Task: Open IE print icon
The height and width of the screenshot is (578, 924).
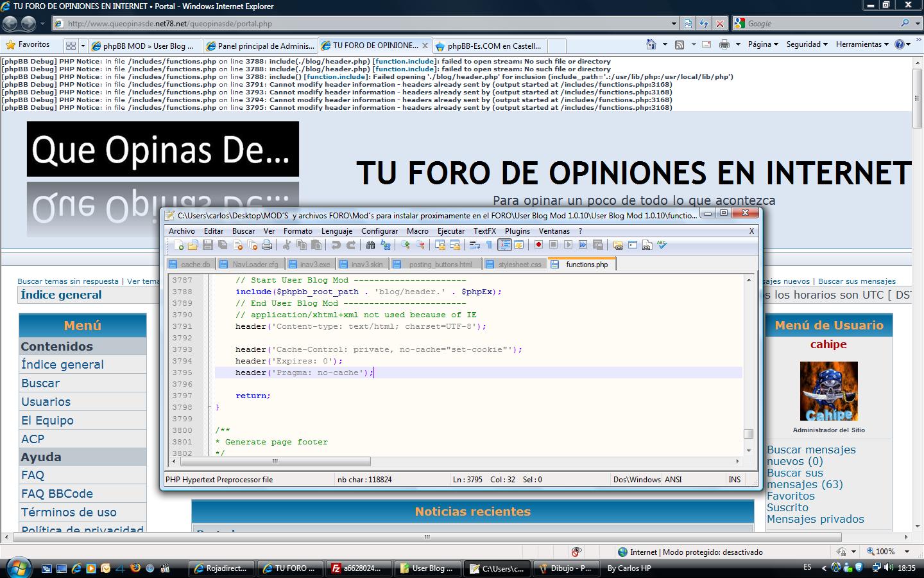Action: (724, 44)
